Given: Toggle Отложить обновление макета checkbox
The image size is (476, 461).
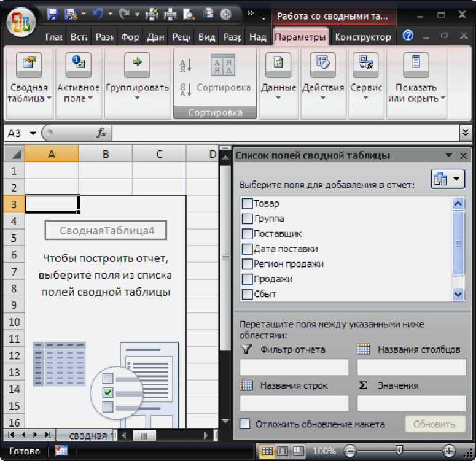Looking at the screenshot, I should (245, 424).
